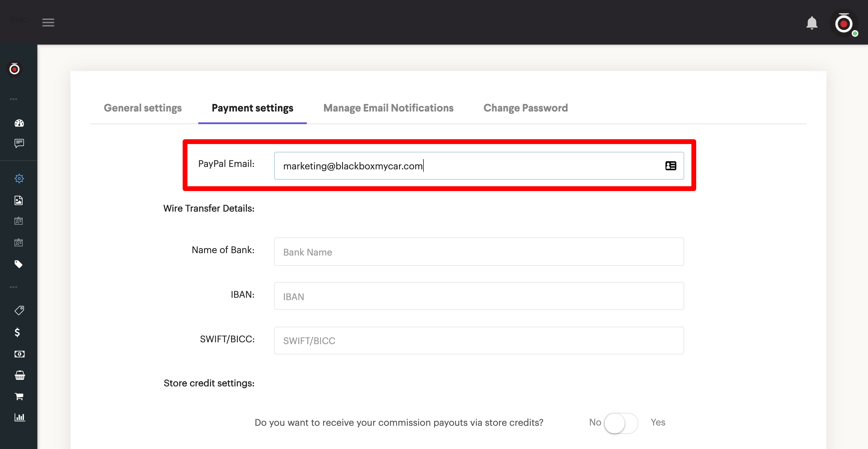The height and width of the screenshot is (449, 868).
Task: Open the dashboard gauge icon
Action: point(19,123)
